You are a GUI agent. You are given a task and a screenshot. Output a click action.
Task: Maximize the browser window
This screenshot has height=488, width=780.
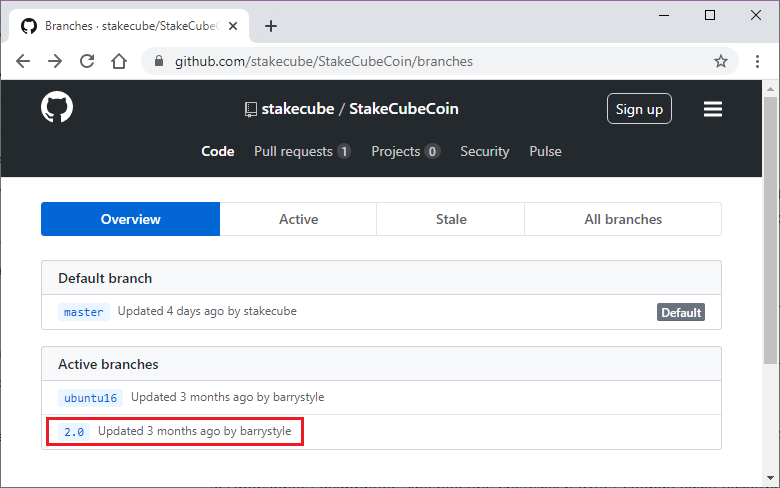710,15
